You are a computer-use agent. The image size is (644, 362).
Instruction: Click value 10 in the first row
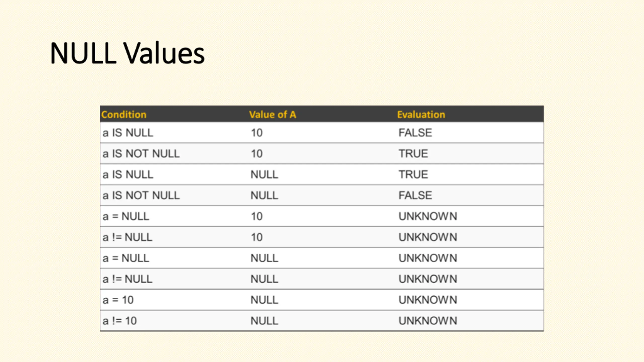[257, 133]
